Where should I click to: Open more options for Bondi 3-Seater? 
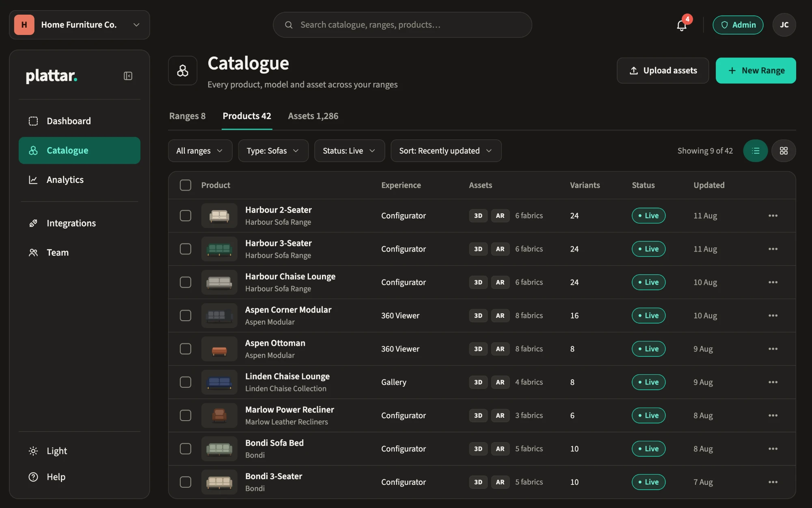(773, 482)
